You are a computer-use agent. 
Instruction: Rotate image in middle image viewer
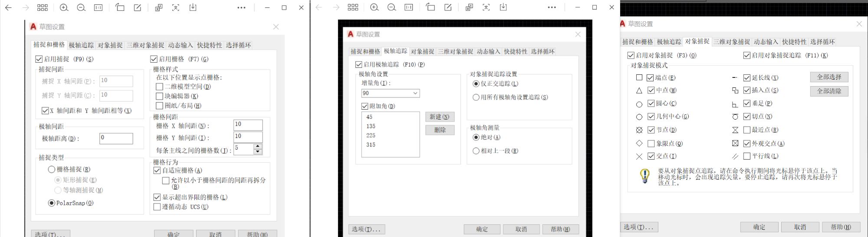tap(430, 7)
